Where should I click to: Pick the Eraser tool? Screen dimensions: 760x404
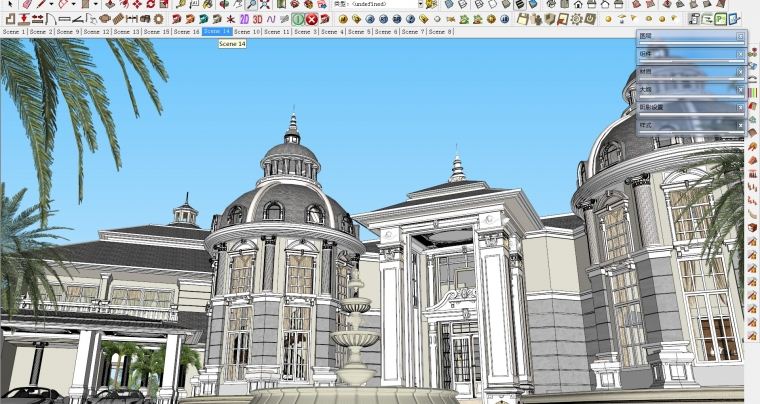pos(28,5)
